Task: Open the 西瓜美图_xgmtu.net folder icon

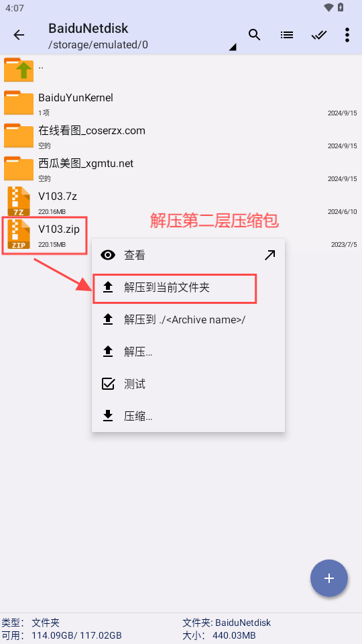Action: [19, 168]
